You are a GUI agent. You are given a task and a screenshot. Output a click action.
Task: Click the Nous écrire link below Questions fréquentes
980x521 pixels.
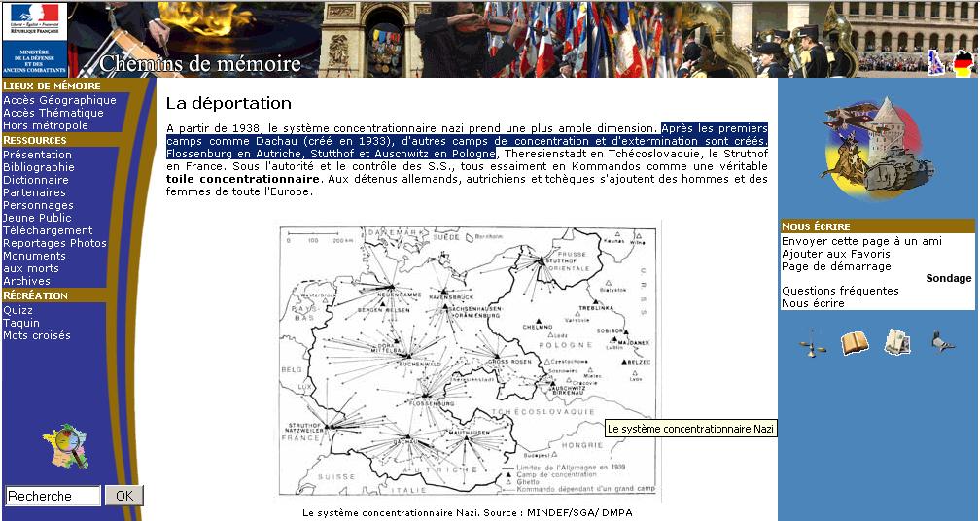813,303
